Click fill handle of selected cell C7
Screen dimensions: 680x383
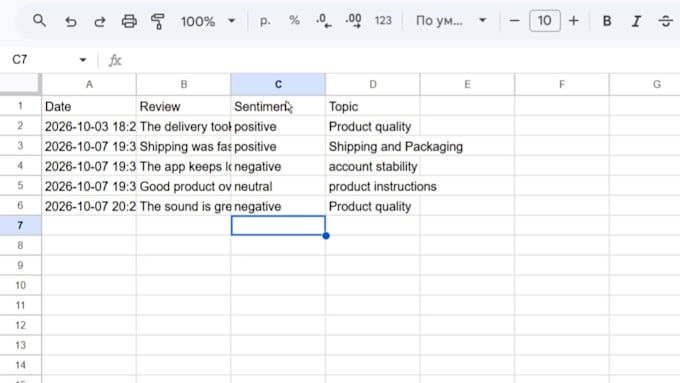click(x=326, y=236)
